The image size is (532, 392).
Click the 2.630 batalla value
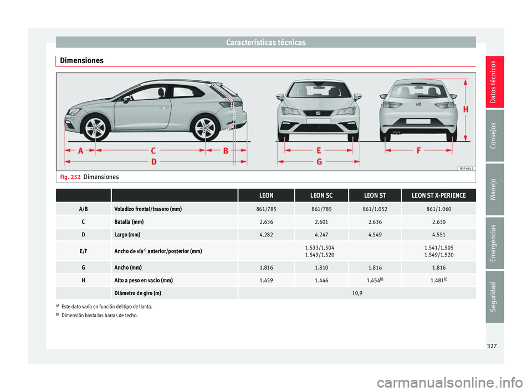coord(439,222)
